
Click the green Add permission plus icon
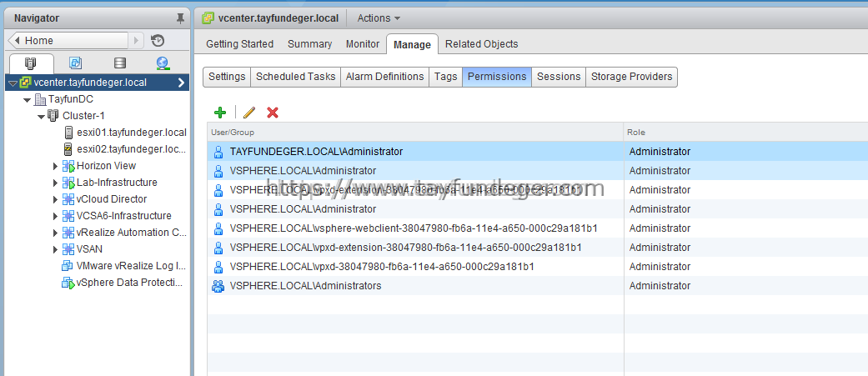tap(220, 113)
